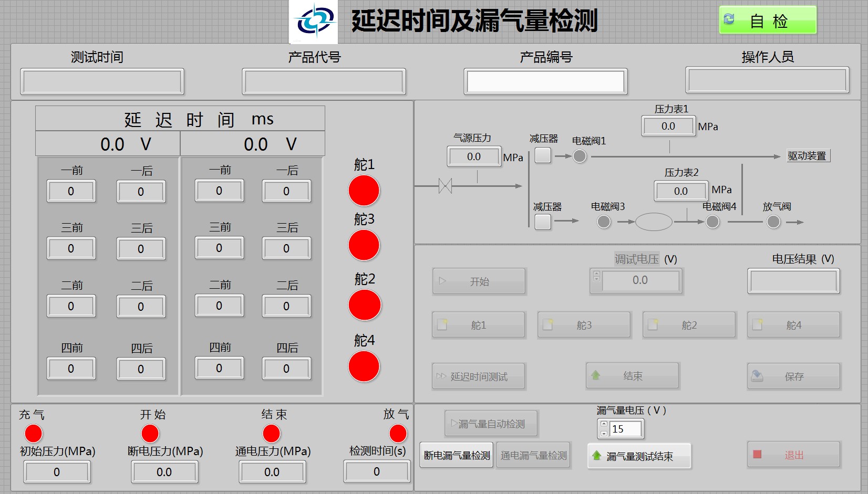
Task: Click into the 产品编号 input box
Action: point(545,81)
